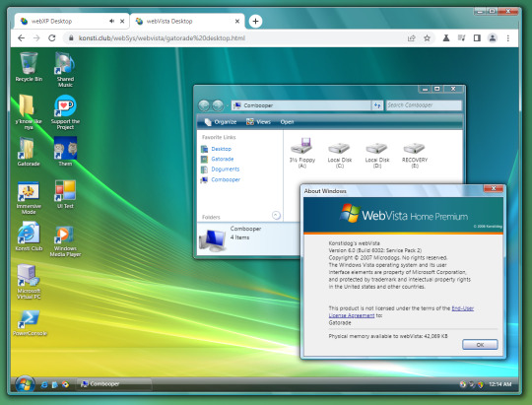The image size is (532, 405).
Task: Open the browser profile avatar
Action: point(493,38)
